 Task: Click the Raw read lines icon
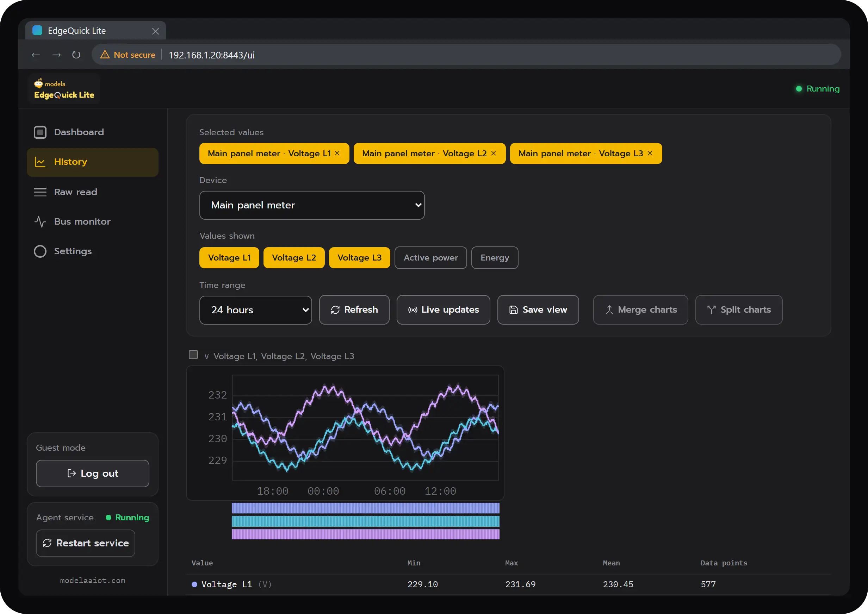40,192
